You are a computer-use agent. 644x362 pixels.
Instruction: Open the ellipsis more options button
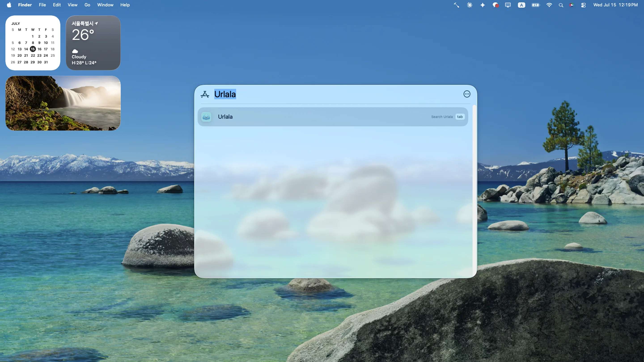coord(467,94)
